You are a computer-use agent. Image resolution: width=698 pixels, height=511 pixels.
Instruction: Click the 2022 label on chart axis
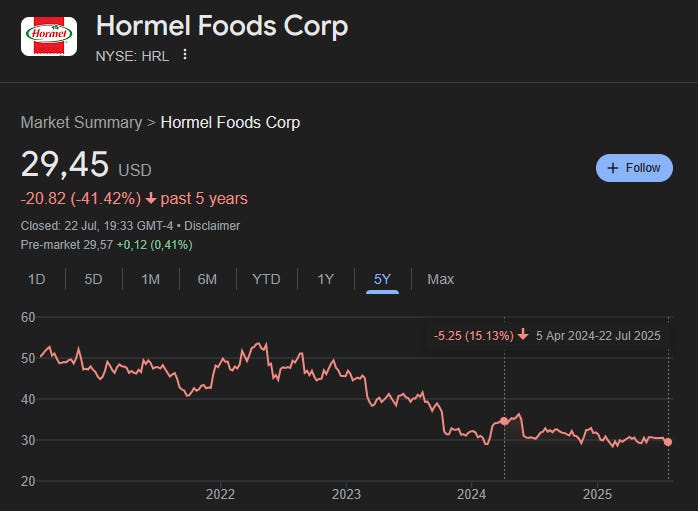pyautogui.click(x=220, y=494)
